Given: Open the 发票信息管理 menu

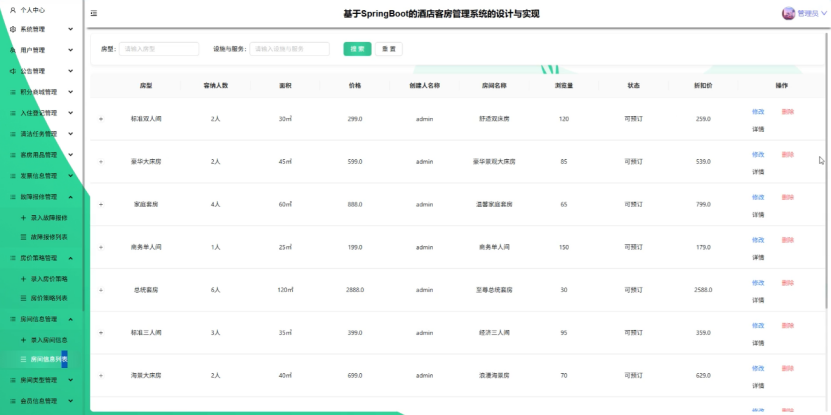Looking at the screenshot, I should (41, 176).
